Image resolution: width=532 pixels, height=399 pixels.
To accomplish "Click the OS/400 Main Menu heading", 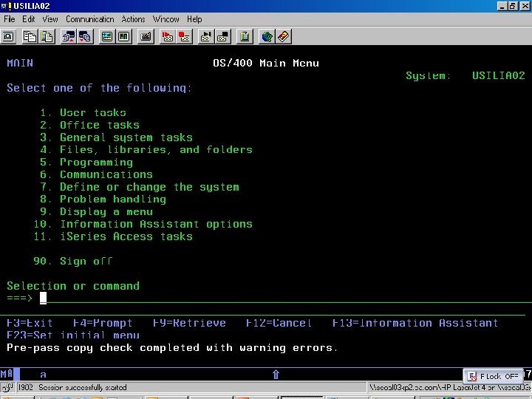I will [266, 63].
